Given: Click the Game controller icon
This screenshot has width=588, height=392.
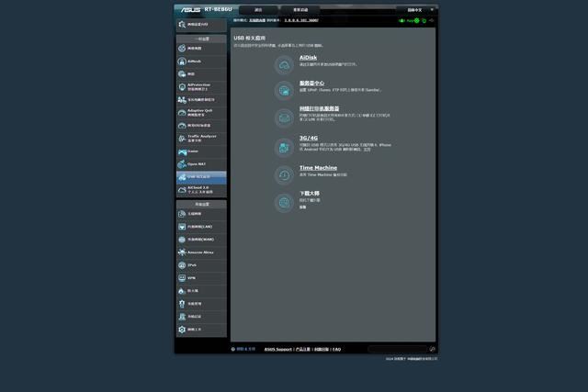Looking at the screenshot, I should pyautogui.click(x=182, y=151).
